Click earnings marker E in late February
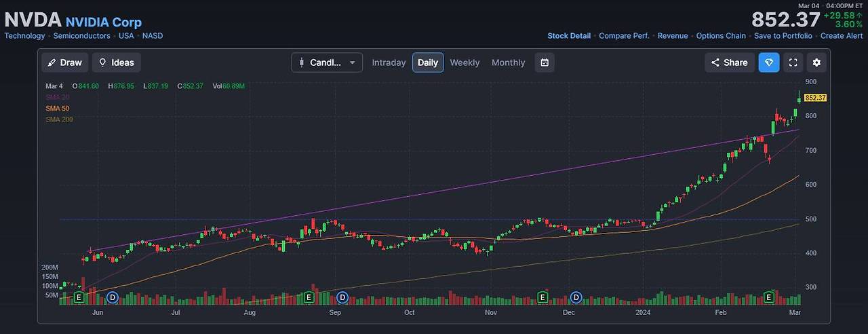 769,297
